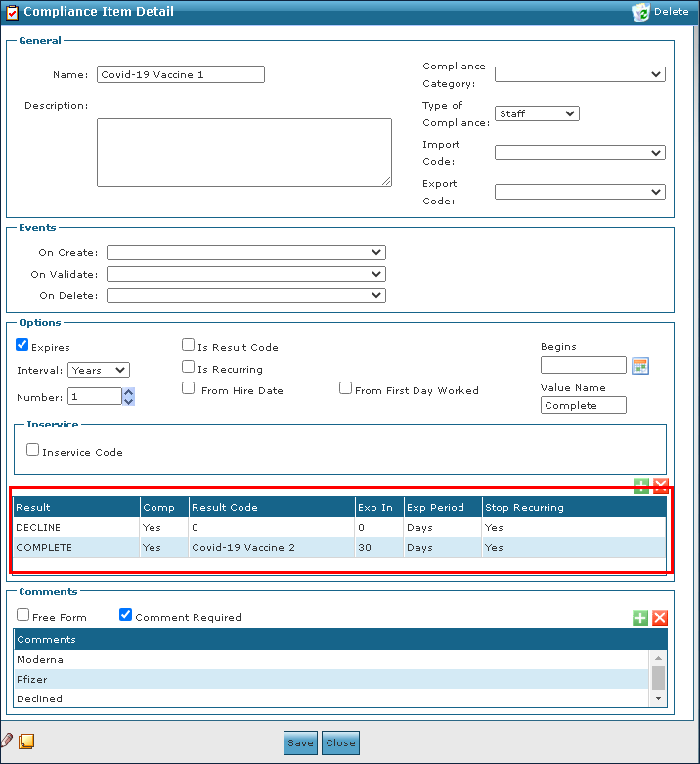700x764 pixels.
Task: Click the Close button
Action: click(x=340, y=742)
